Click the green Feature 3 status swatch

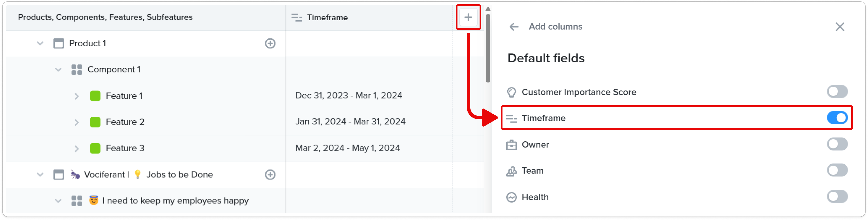click(x=95, y=148)
